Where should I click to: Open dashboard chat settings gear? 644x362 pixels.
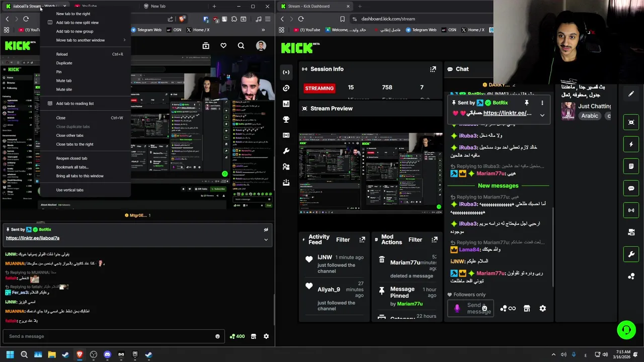pyautogui.click(x=543, y=308)
